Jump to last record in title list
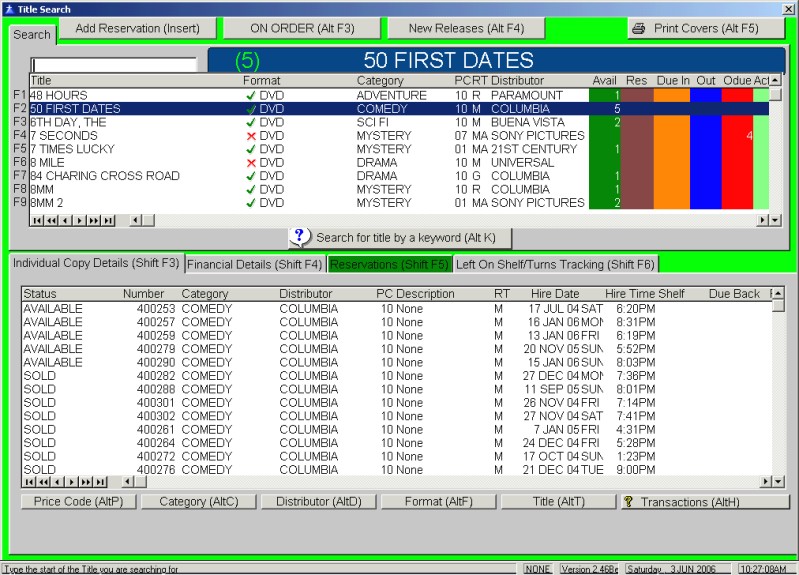This screenshot has height=575, width=799. click(x=108, y=220)
